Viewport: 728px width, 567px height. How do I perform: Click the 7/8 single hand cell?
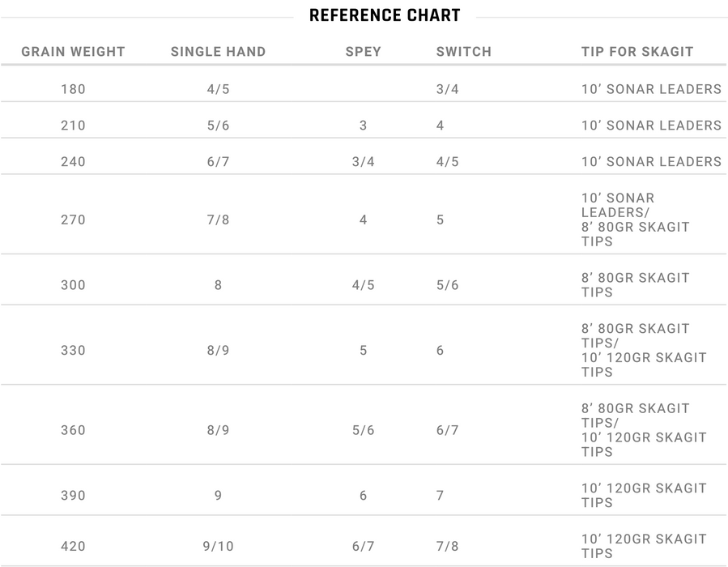pos(218,220)
